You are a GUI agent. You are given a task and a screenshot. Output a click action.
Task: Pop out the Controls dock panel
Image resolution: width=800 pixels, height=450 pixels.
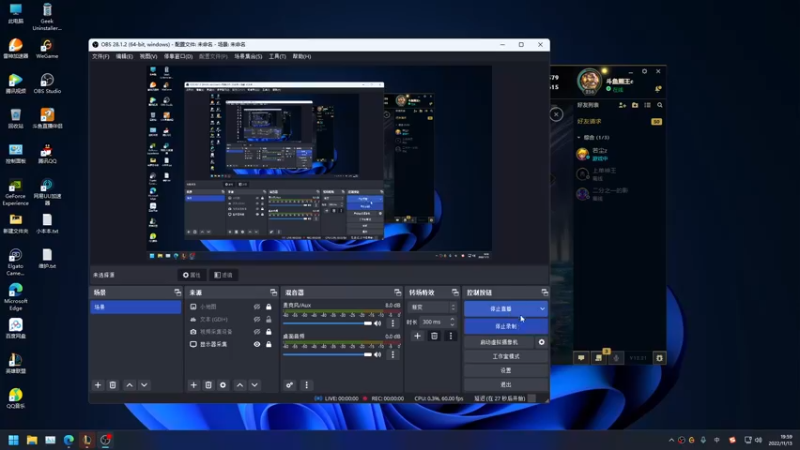coord(544,292)
